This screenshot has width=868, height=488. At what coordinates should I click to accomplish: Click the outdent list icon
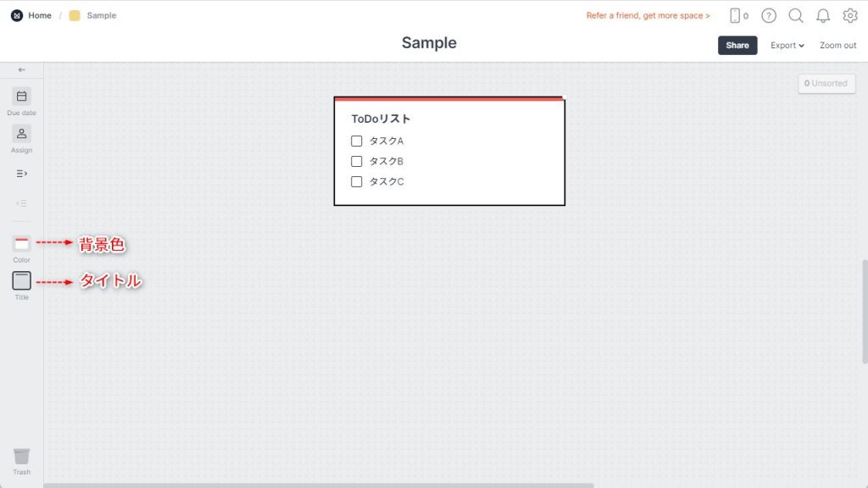point(21,203)
